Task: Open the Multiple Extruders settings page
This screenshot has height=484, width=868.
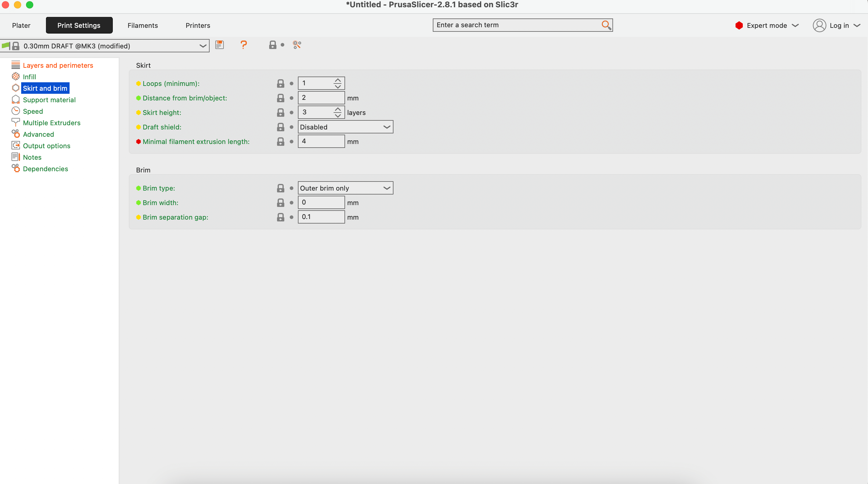Action: pyautogui.click(x=51, y=123)
